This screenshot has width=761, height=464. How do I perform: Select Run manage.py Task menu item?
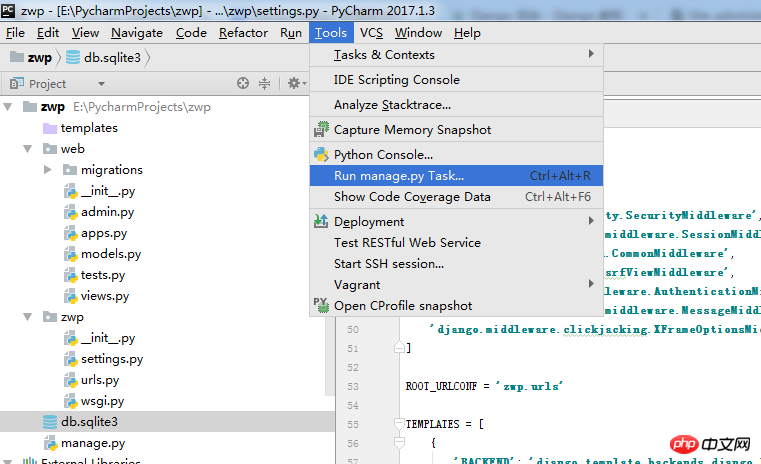pos(456,176)
